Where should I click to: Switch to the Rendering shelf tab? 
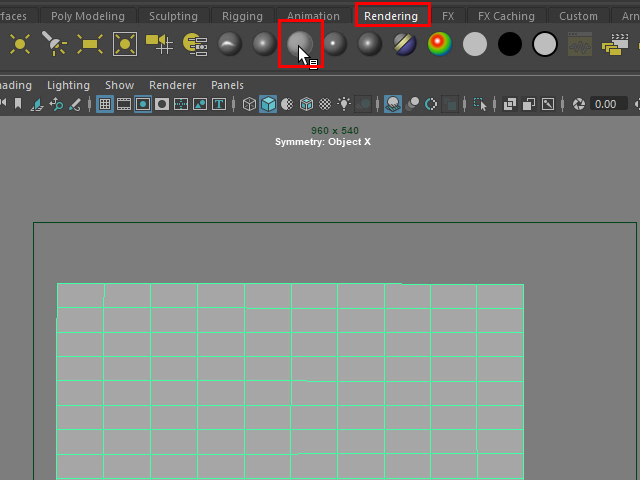pyautogui.click(x=391, y=16)
